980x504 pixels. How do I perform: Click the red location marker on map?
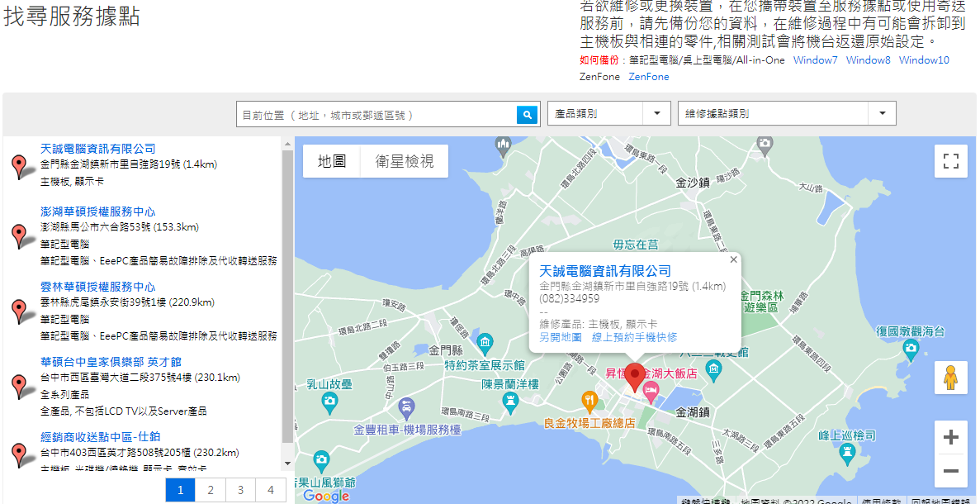coord(634,377)
